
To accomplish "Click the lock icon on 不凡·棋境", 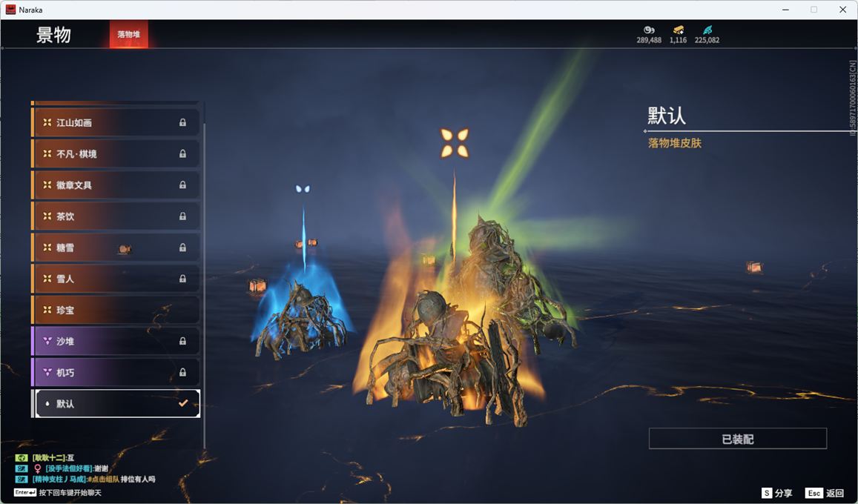I will pos(182,153).
